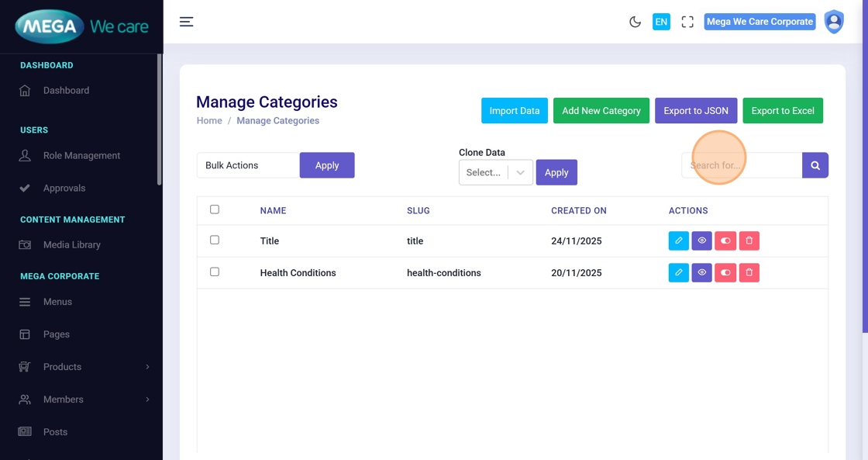Edit the Health Conditions category
868x460 pixels.
[678, 273]
